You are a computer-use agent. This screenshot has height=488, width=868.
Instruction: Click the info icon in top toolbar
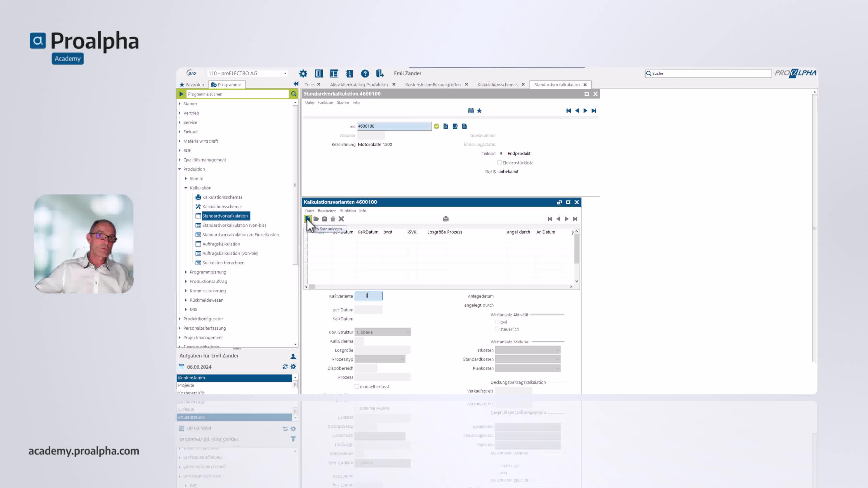click(x=349, y=73)
